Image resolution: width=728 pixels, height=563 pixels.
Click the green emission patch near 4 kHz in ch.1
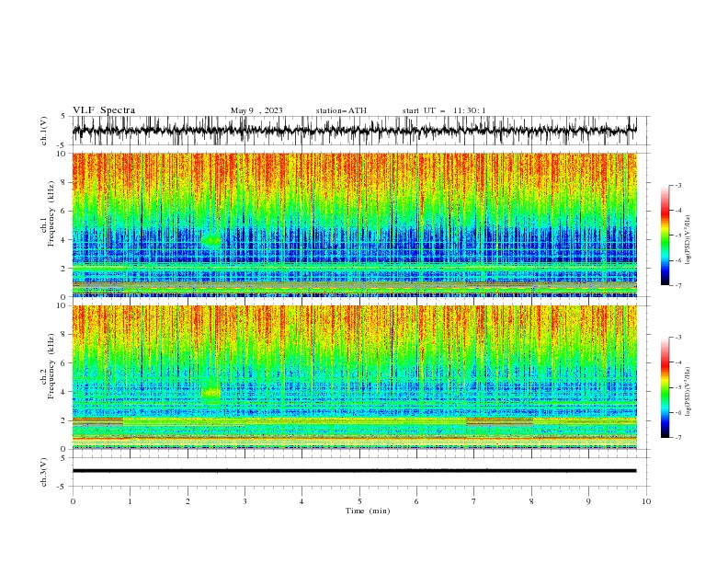211,240
